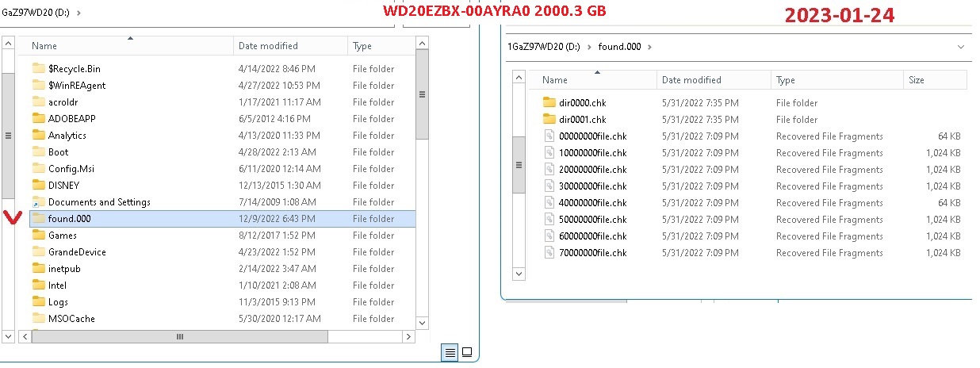Click the 50000000file.chk file icon
Viewport: 980px width, 368px height.
[549, 220]
